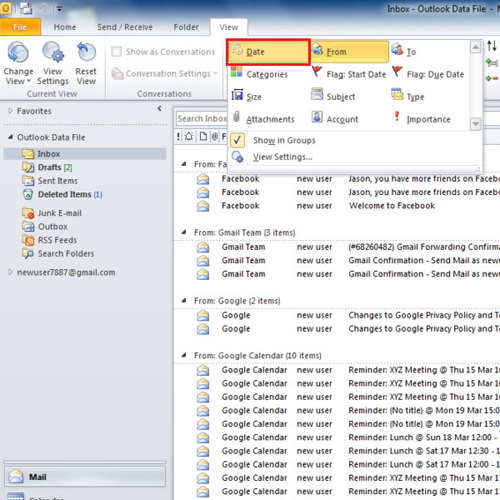Open the Deleted Items folder

coord(62,194)
